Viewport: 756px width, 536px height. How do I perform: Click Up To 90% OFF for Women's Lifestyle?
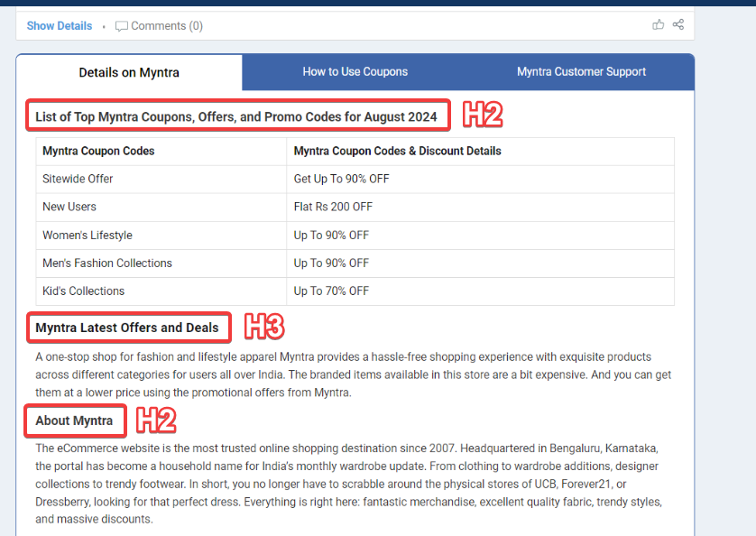click(x=480, y=236)
